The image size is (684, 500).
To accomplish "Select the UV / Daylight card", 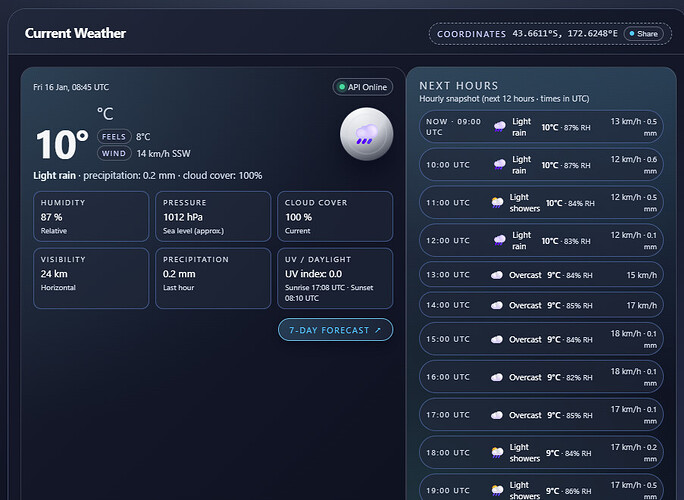I will coord(334,278).
